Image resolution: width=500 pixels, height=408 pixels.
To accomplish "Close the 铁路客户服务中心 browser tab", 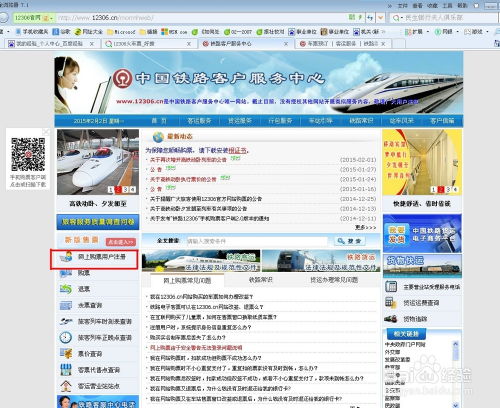I will pyautogui.click(x=286, y=44).
